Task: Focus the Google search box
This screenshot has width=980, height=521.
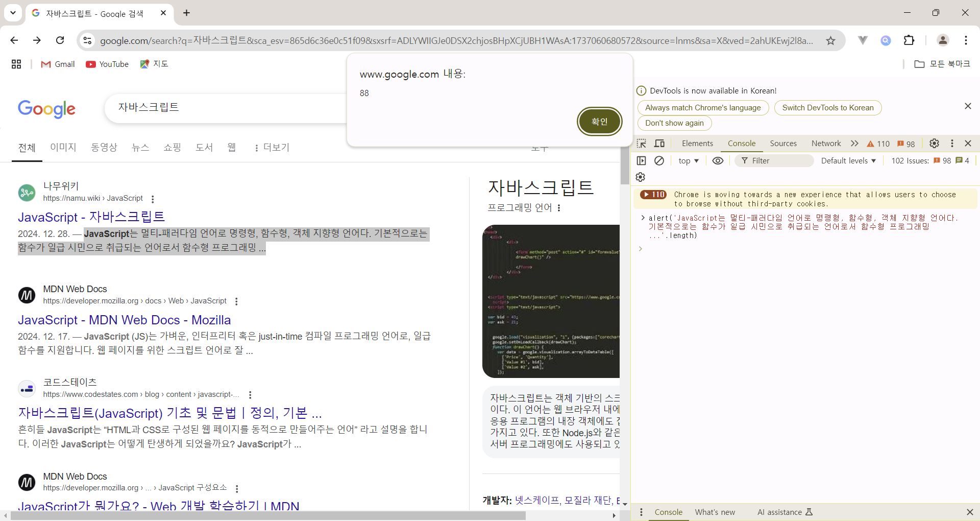Action: pyautogui.click(x=225, y=108)
